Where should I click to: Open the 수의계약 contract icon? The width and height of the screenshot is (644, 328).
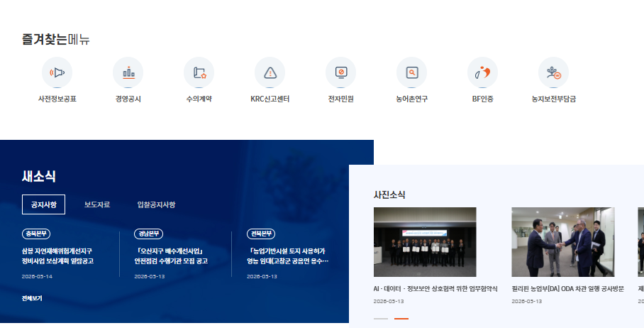click(199, 72)
